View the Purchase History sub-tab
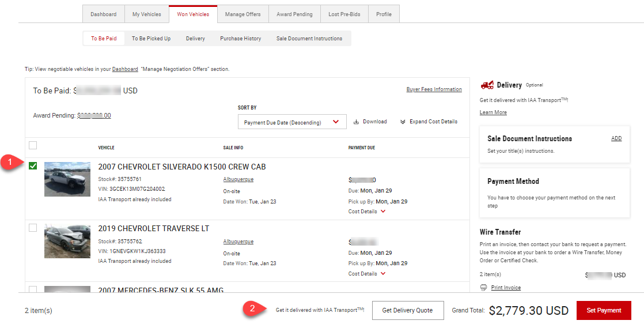The width and height of the screenshot is (644, 324). (241, 38)
